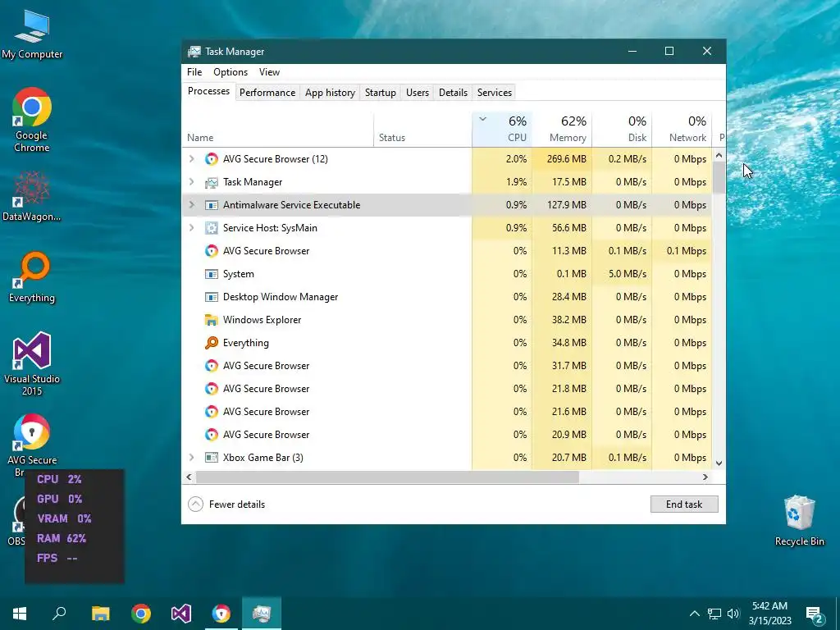Click the horizontal scrollbar right arrow
This screenshot has height=630, width=840.
coord(705,477)
